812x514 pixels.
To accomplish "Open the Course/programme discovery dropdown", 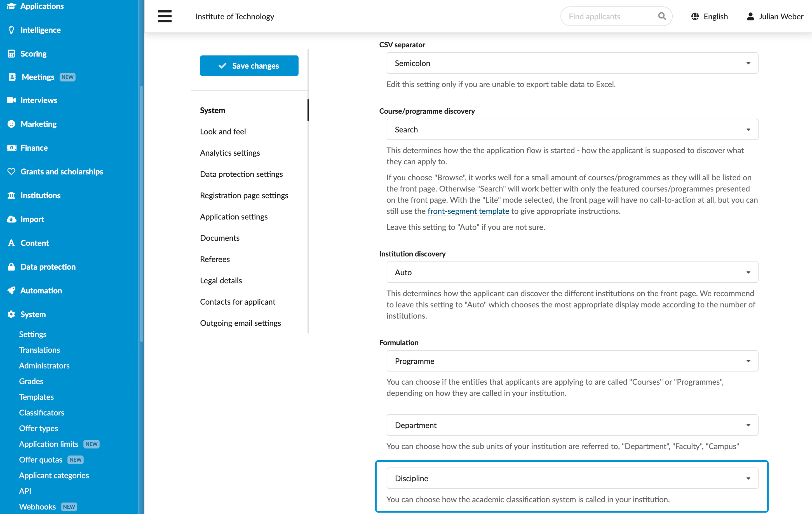I will click(x=572, y=129).
